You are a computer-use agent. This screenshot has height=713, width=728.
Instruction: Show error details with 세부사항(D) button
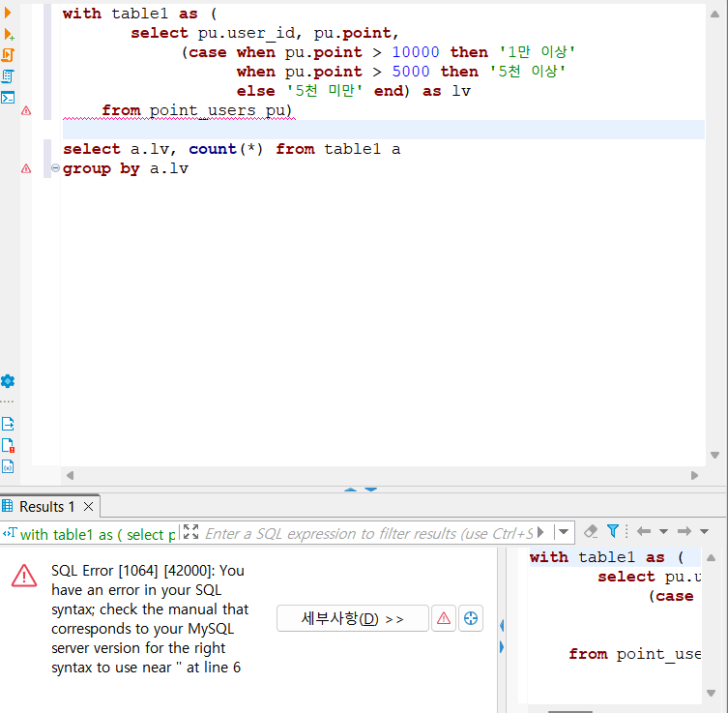352,618
